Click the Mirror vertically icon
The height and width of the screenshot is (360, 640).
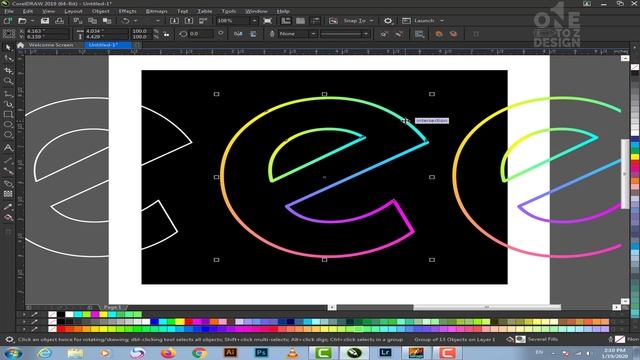pyautogui.click(x=253, y=34)
